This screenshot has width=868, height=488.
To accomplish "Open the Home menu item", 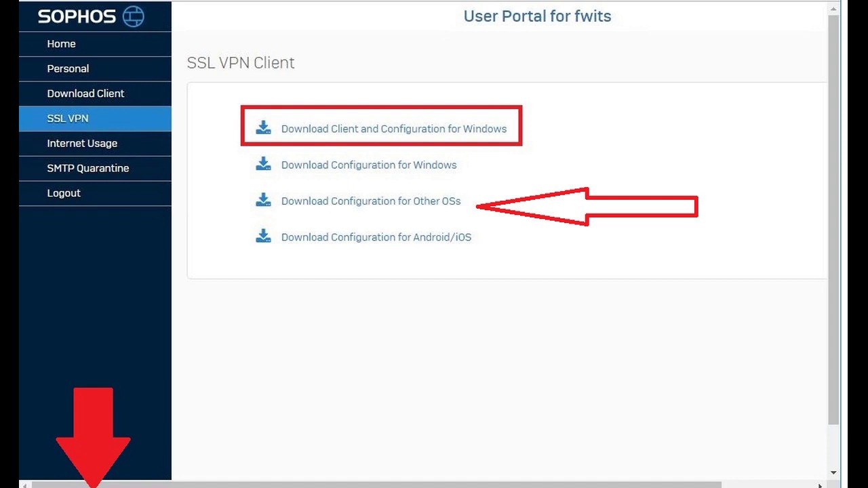I will click(95, 44).
